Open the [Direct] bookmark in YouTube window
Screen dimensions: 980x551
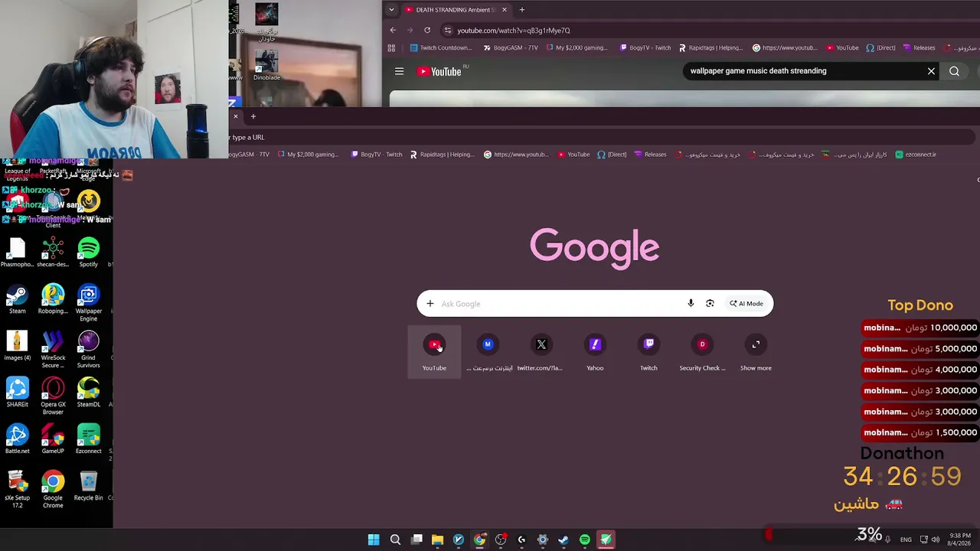pyautogui.click(x=880, y=48)
